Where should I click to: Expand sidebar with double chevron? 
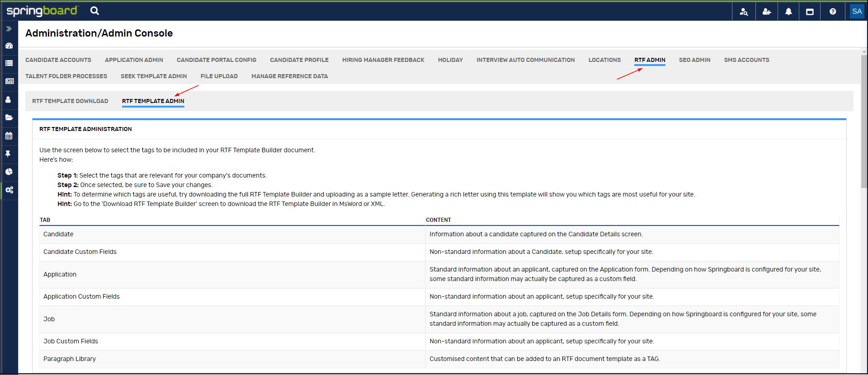pyautogui.click(x=9, y=28)
